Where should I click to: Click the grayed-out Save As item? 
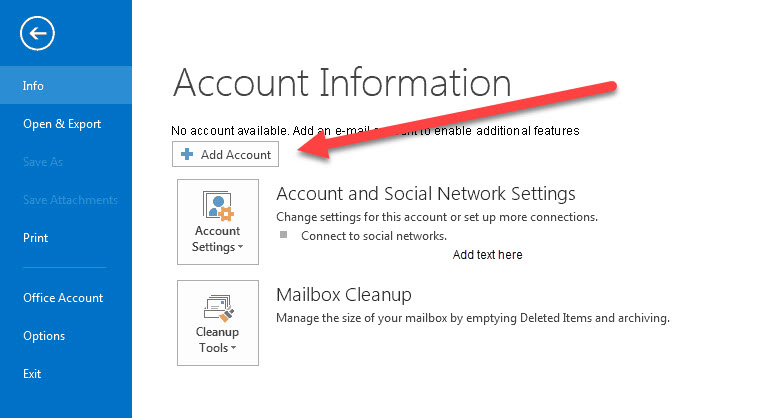pos(43,162)
